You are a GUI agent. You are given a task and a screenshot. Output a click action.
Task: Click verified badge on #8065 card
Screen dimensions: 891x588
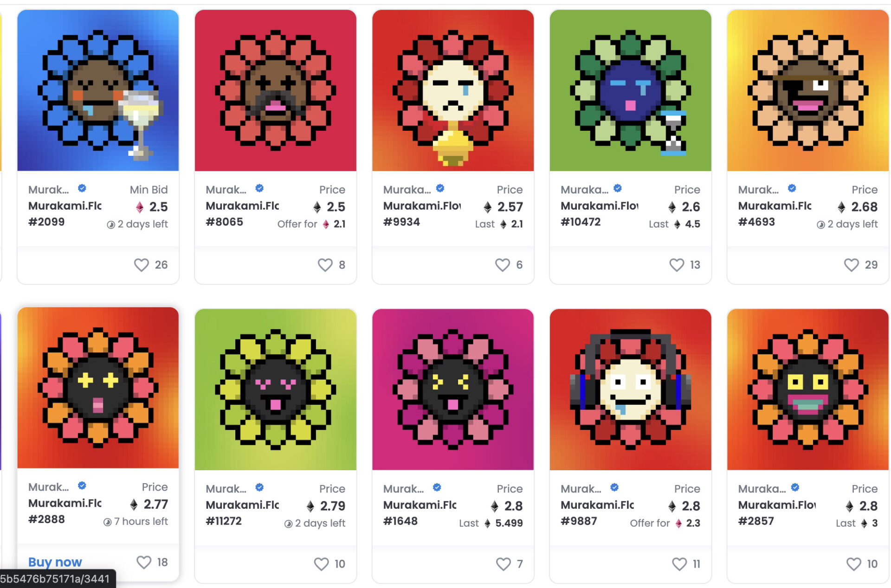[x=259, y=188]
